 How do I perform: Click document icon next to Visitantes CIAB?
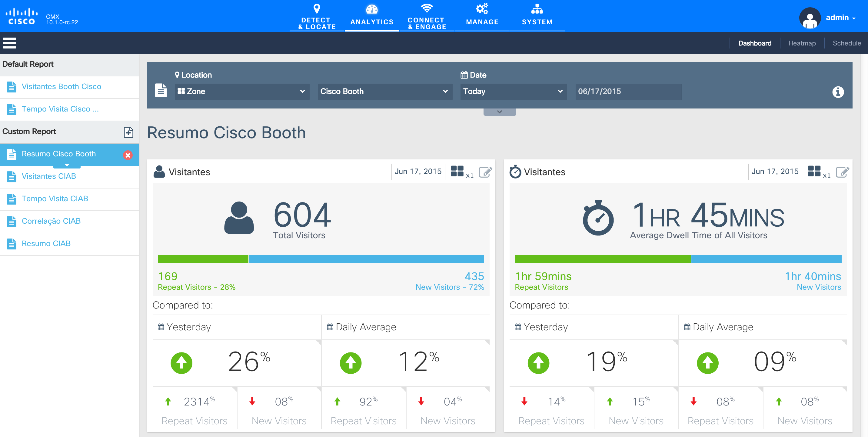pos(12,177)
